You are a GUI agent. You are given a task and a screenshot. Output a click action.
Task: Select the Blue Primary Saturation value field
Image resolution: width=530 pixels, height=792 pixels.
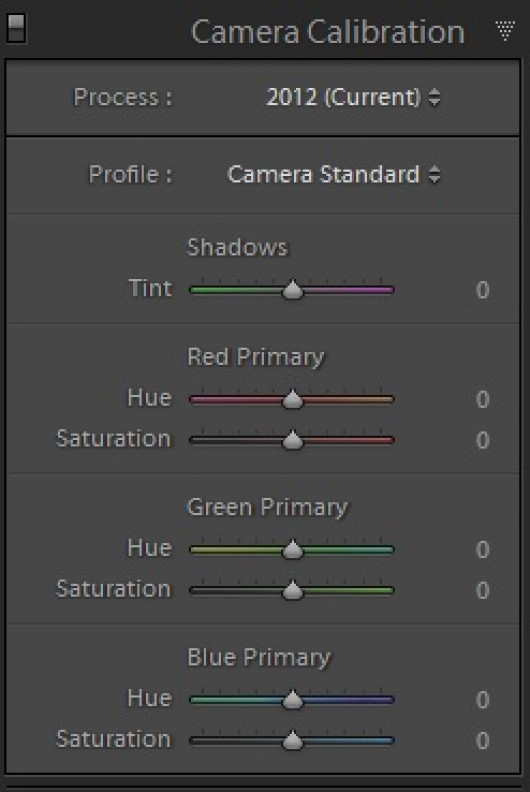click(483, 741)
